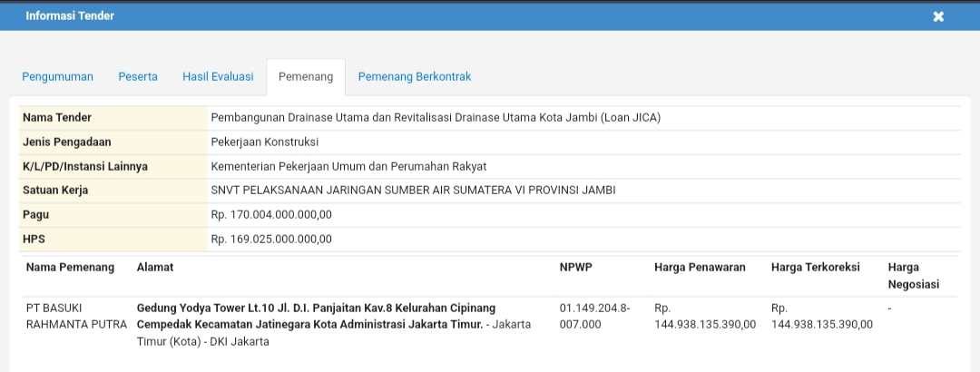Click the Informasi Tender title
980x372 pixels.
tap(70, 15)
